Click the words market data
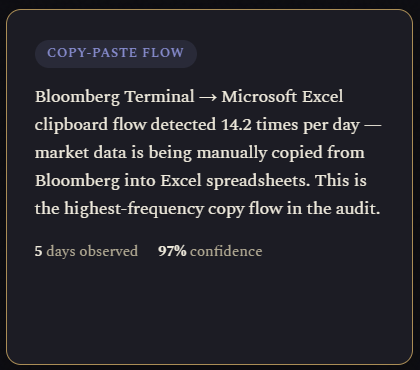Viewport: 420px width, 370px height. pos(81,153)
